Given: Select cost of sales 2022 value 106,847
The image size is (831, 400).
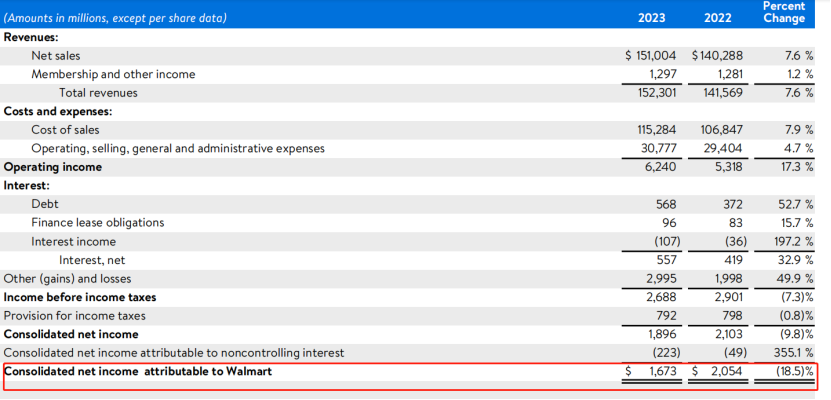Looking at the screenshot, I should point(723,130).
